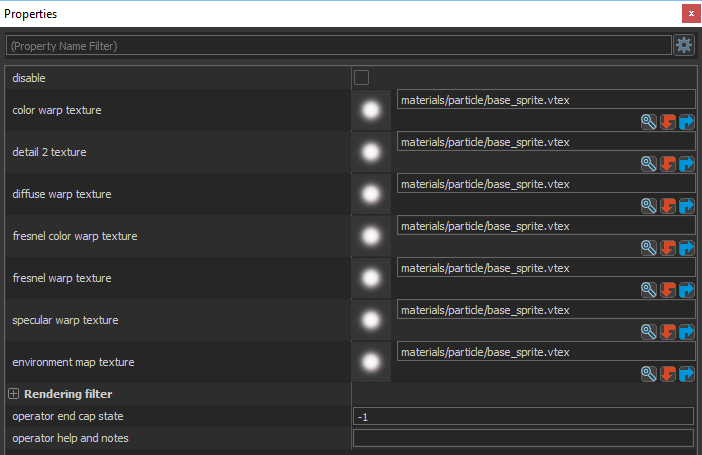The image size is (702, 455).
Task: Click the specular warp texture path field
Action: click(x=545, y=310)
